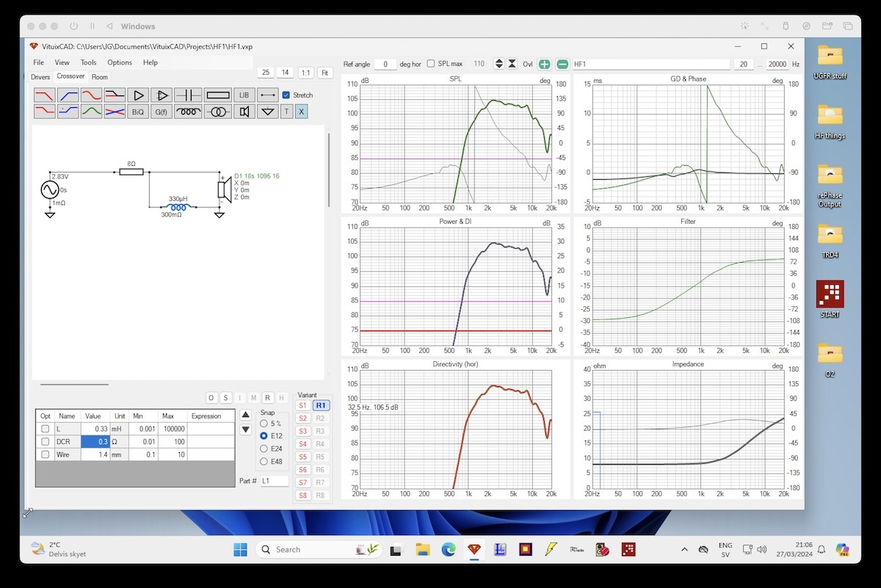Click the 1:1 zoom button
This screenshot has width=881, height=588.
pyautogui.click(x=305, y=73)
